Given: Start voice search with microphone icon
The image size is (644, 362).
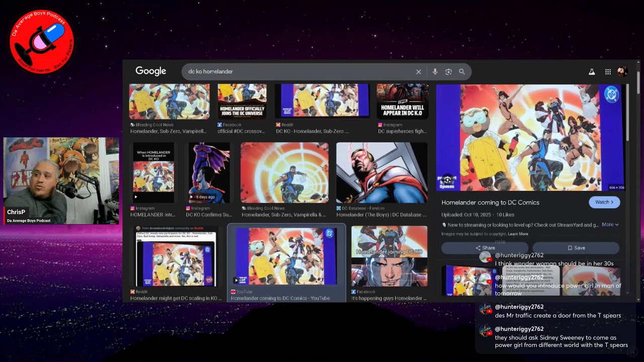Looking at the screenshot, I should point(435,72).
